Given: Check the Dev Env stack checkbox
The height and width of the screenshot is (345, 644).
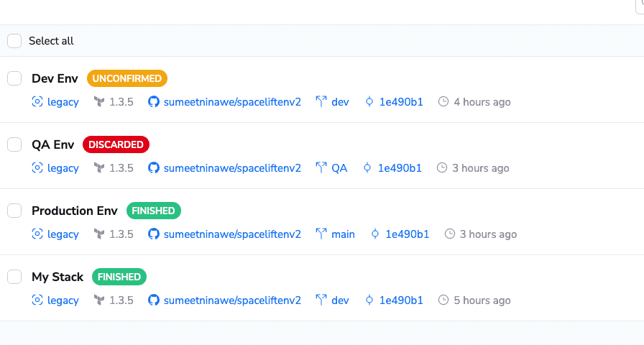Looking at the screenshot, I should [x=14, y=78].
